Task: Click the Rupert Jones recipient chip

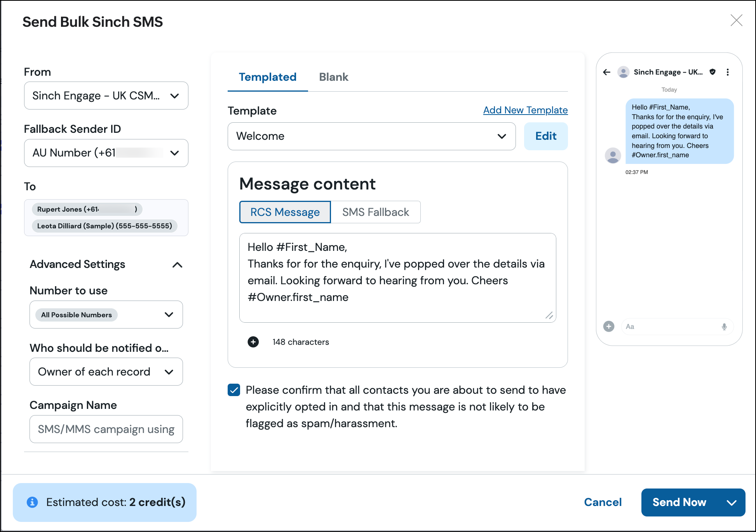Action: tap(87, 209)
